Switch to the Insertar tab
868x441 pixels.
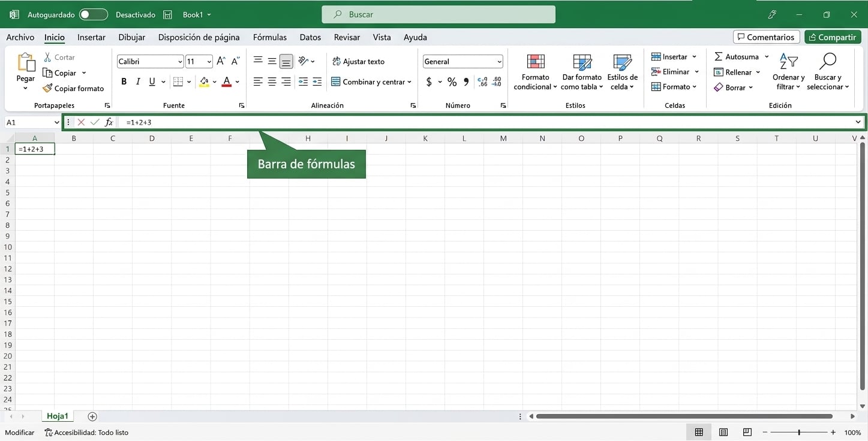[x=91, y=37]
